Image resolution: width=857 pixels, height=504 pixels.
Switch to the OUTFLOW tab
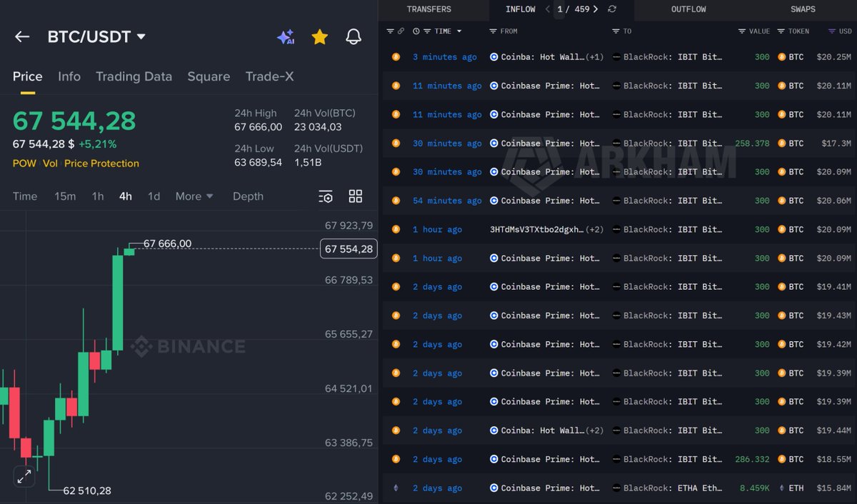688,9
